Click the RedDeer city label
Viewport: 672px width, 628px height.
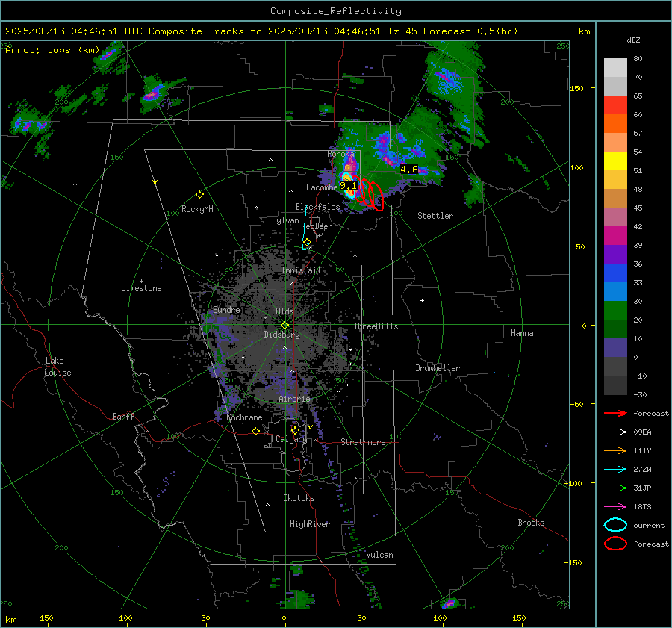click(317, 226)
